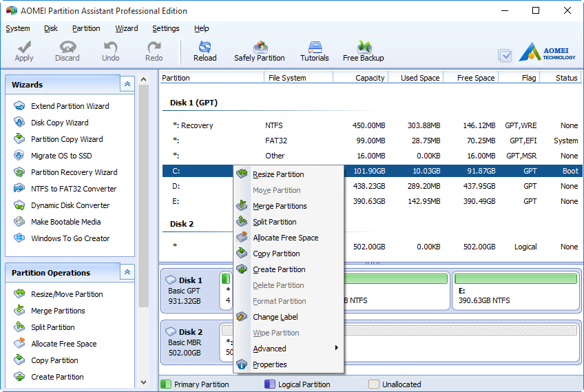Open the Partition menu
The image size is (584, 392).
click(86, 28)
